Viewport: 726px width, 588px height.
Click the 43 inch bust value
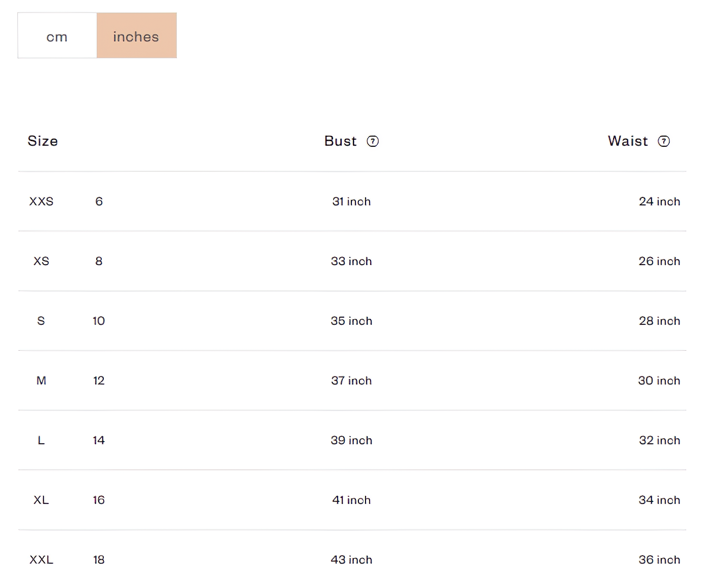coord(352,560)
